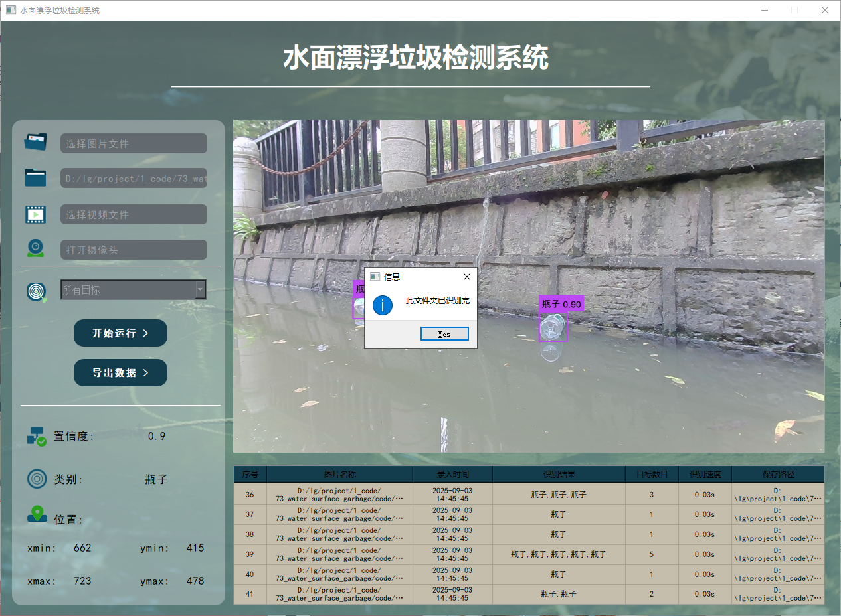Click the result cell 瓶子,瓶子,瓶子 in row 36
The height and width of the screenshot is (616, 841).
(559, 495)
